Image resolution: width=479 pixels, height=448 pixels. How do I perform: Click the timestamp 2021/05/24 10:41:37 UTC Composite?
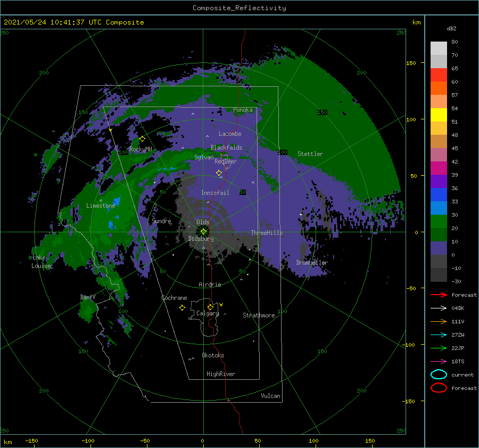click(x=73, y=22)
